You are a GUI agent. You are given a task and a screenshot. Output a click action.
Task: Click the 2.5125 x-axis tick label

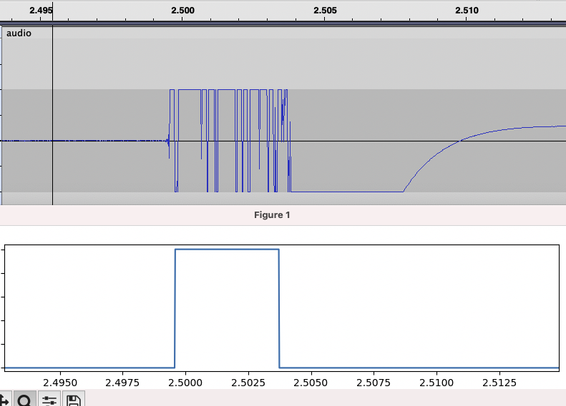click(499, 383)
